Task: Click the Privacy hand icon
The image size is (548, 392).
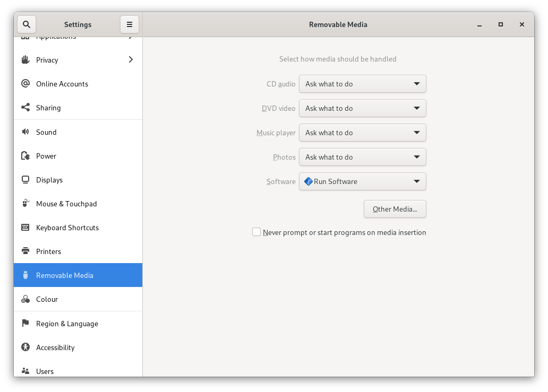Action: [x=25, y=60]
